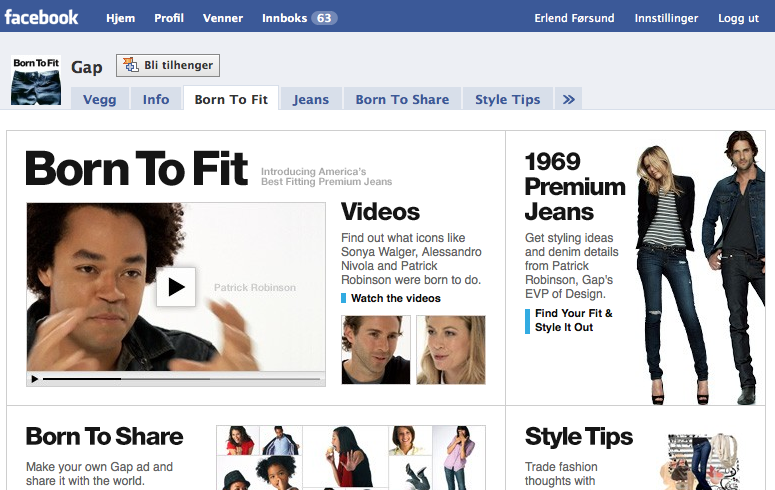Switch to the Born To Share tab
775x490 pixels.
[x=402, y=99]
